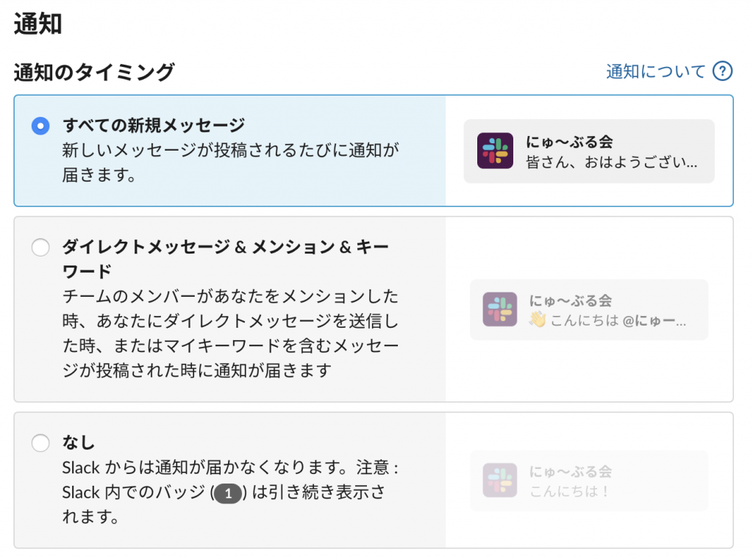
Task: Click the こんにちは @にゅー notification preview card
Action: pos(589,309)
